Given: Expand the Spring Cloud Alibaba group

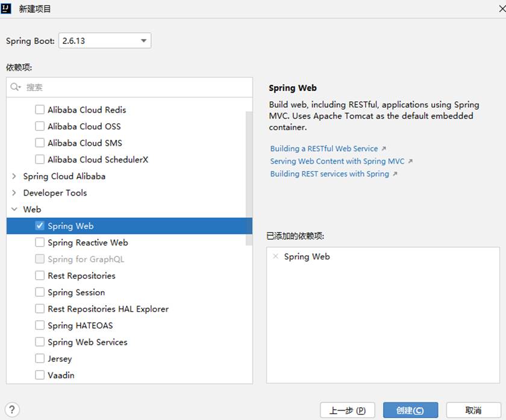Looking at the screenshot, I should click(x=14, y=176).
